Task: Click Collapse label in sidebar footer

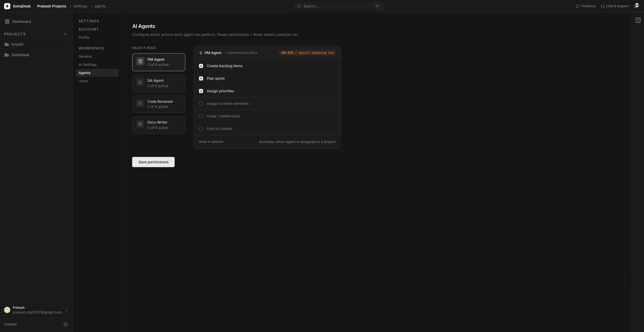Action: 10,324
